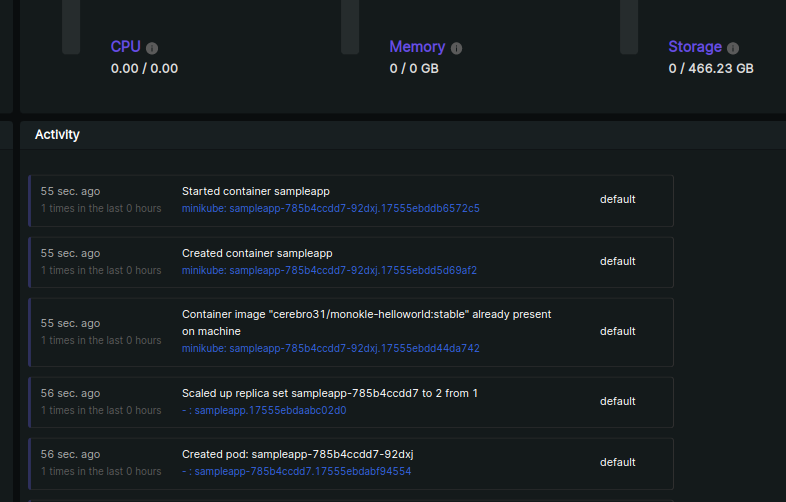Click default namespace on Started container row
The height and width of the screenshot is (502, 786).
[x=617, y=199]
